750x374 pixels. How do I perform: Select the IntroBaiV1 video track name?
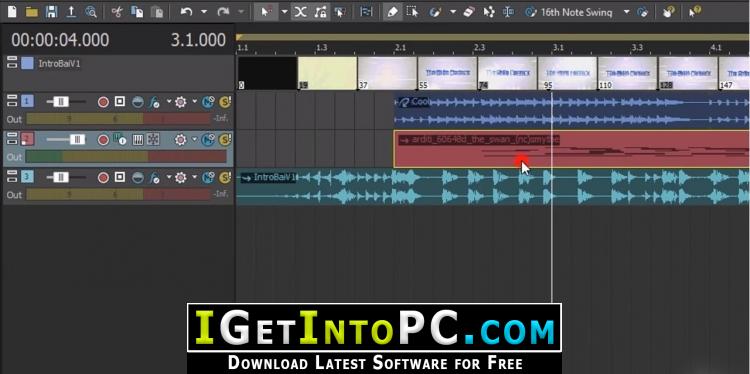click(x=59, y=63)
